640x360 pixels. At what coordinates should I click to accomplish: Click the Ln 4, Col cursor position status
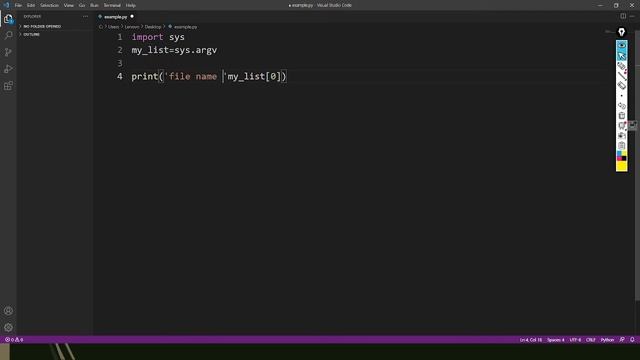tap(531, 340)
